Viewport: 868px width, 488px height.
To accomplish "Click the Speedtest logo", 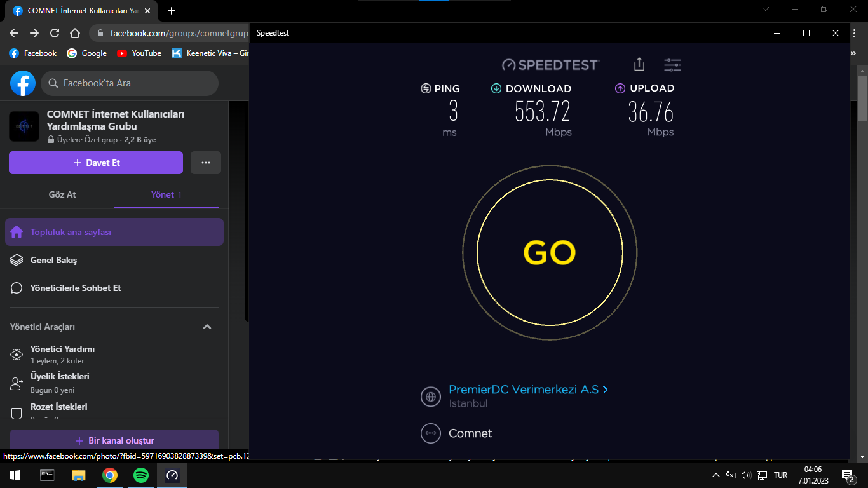I will click(x=550, y=64).
